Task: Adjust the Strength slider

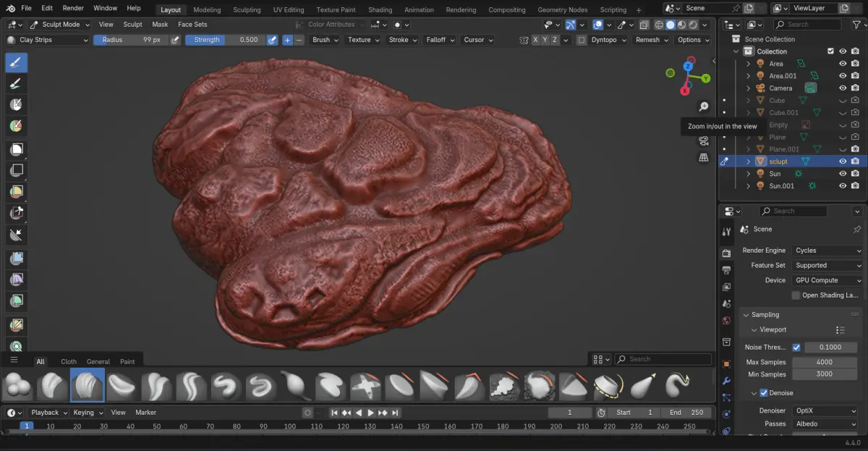Action: (x=225, y=40)
